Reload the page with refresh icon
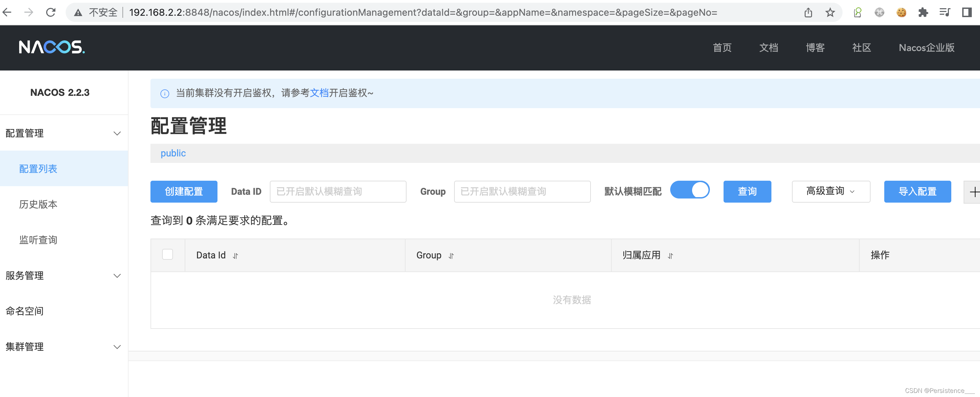The image size is (980, 397). coord(51,13)
